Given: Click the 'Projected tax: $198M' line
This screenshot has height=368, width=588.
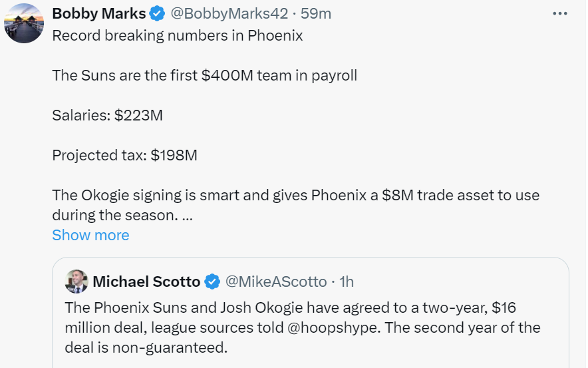Looking at the screenshot, I should coord(125,155).
